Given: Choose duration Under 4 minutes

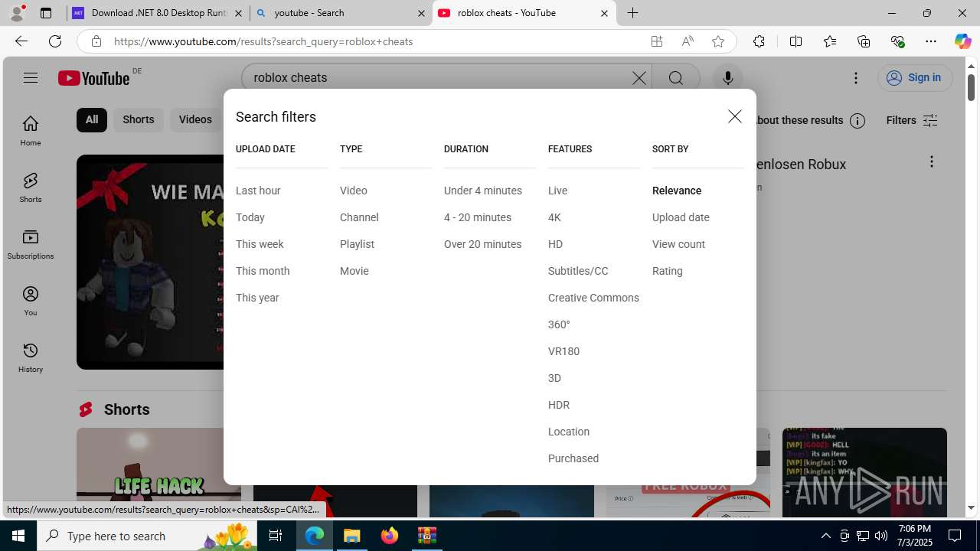Looking at the screenshot, I should (x=483, y=191).
